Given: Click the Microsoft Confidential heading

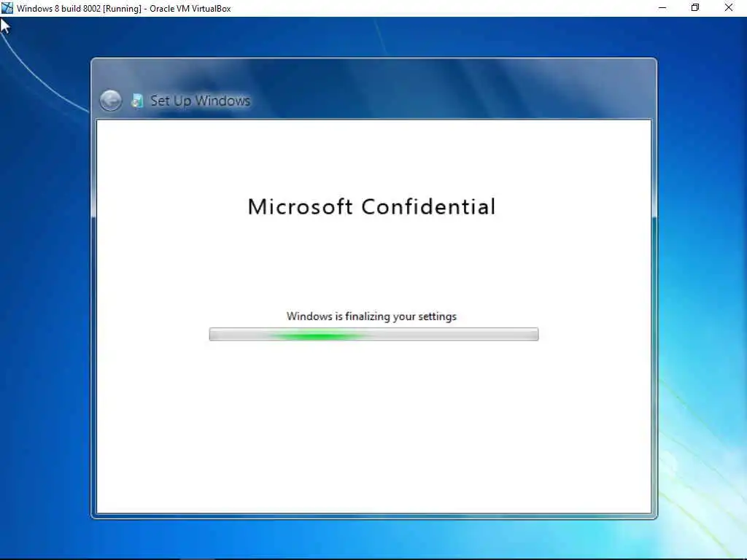Looking at the screenshot, I should [371, 206].
